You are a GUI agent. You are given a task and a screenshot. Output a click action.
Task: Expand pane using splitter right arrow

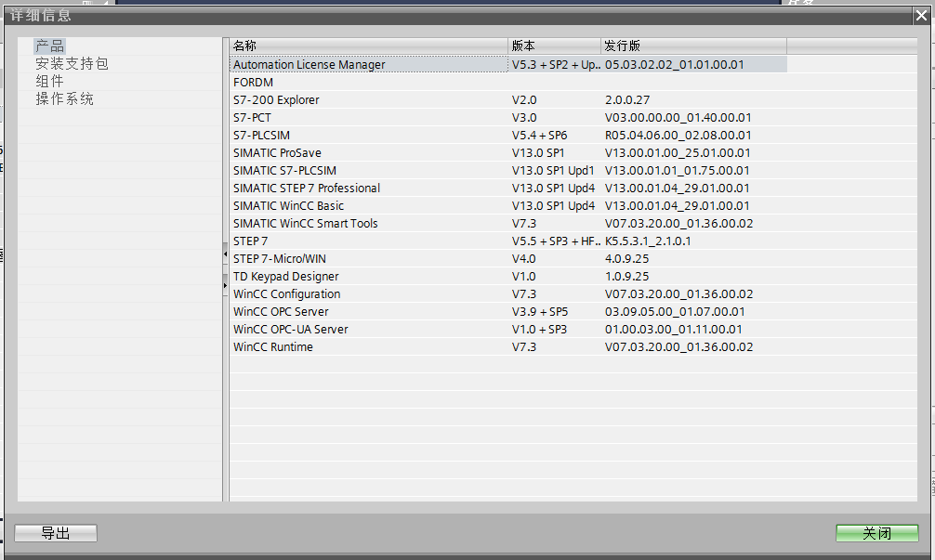pos(226,285)
